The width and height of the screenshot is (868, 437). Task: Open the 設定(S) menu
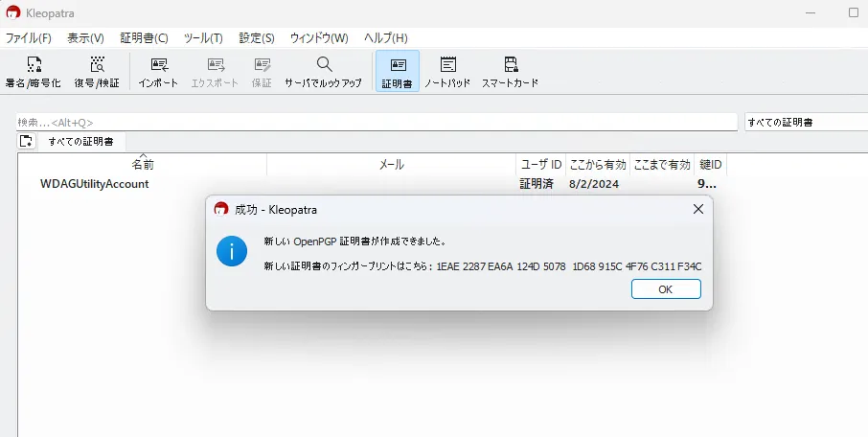pos(257,38)
